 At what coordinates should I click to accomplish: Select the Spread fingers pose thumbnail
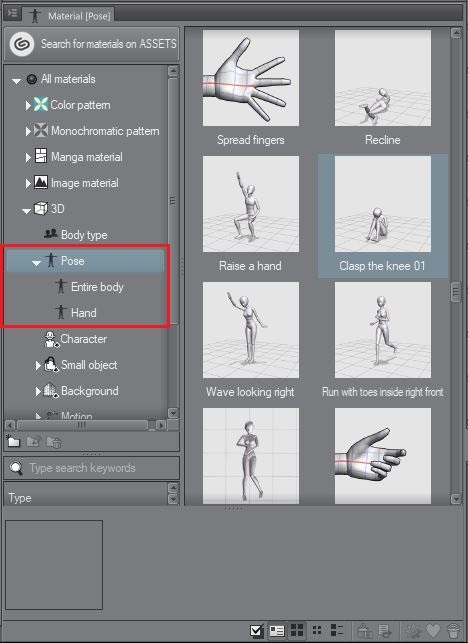[251, 78]
